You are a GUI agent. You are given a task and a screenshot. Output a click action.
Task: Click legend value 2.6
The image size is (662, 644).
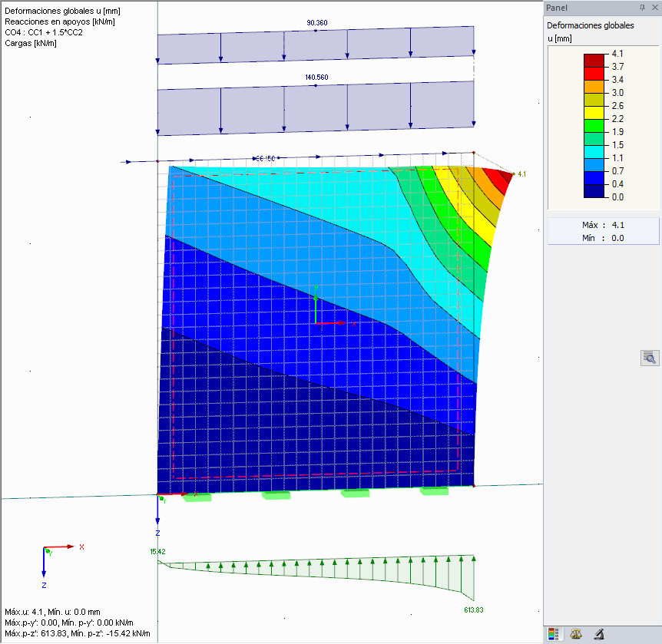617,106
